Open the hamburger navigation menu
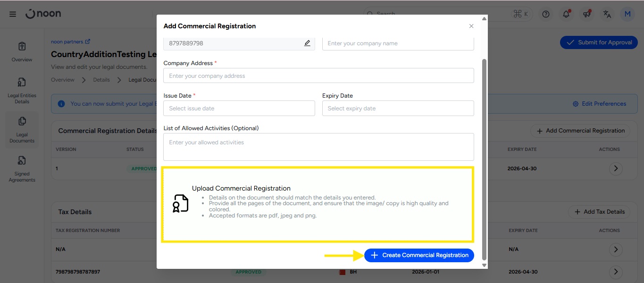Image resolution: width=644 pixels, height=283 pixels. [x=13, y=14]
